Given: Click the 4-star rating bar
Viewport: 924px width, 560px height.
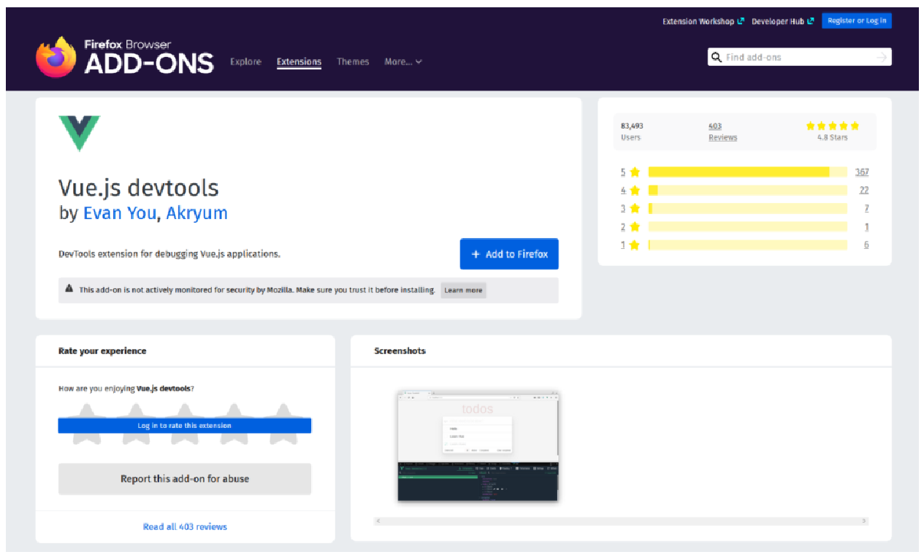Looking at the screenshot, I should pos(748,191).
